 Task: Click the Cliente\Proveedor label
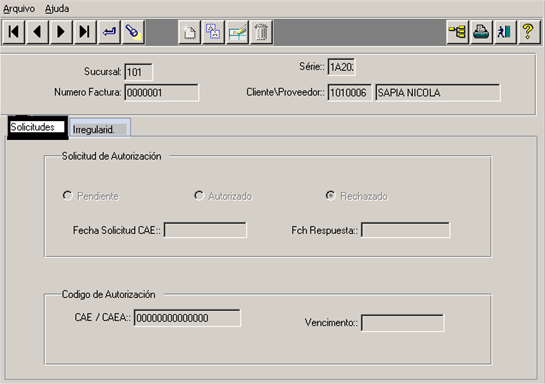tap(285, 92)
